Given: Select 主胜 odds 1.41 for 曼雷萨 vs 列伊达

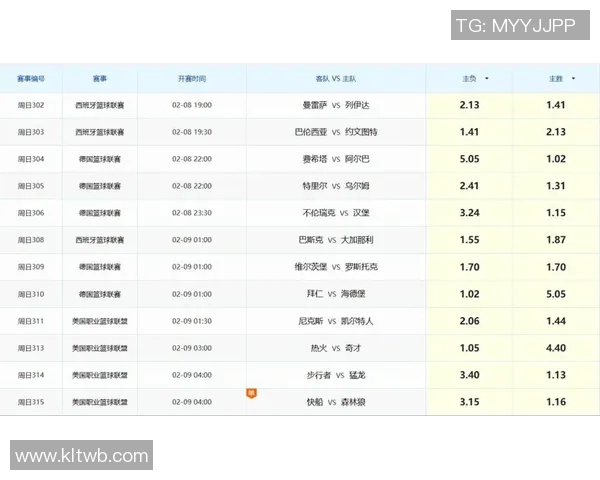Looking at the screenshot, I should coord(556,105).
